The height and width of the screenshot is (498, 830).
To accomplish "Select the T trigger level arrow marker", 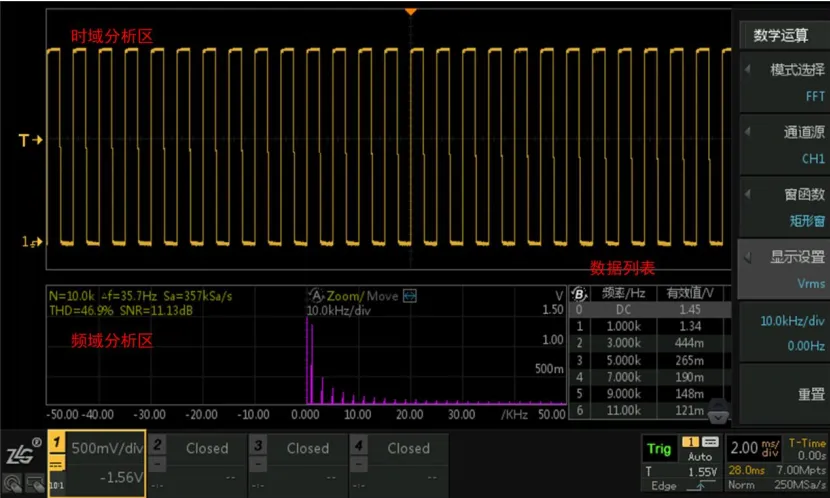I will tap(30, 140).
